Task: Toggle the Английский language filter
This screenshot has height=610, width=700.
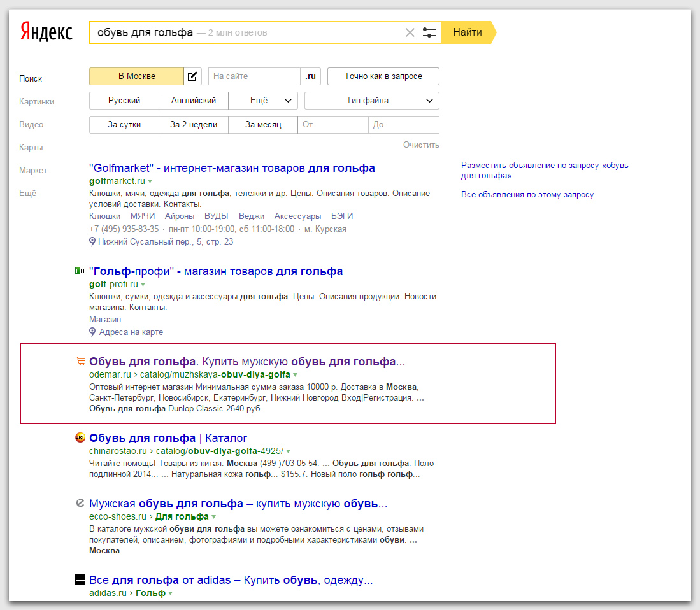Action: click(x=193, y=101)
